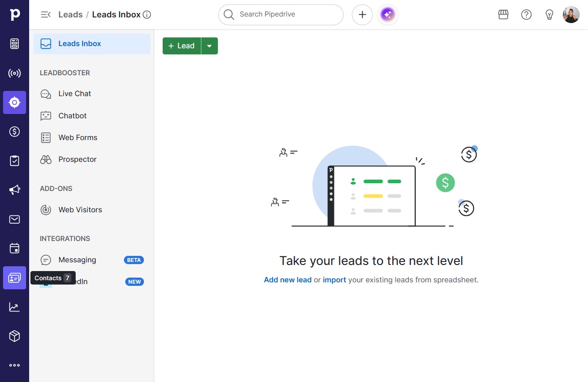The height and width of the screenshot is (382, 588).
Task: Open the document-list icon in the navigation bar
Action: tap(14, 44)
